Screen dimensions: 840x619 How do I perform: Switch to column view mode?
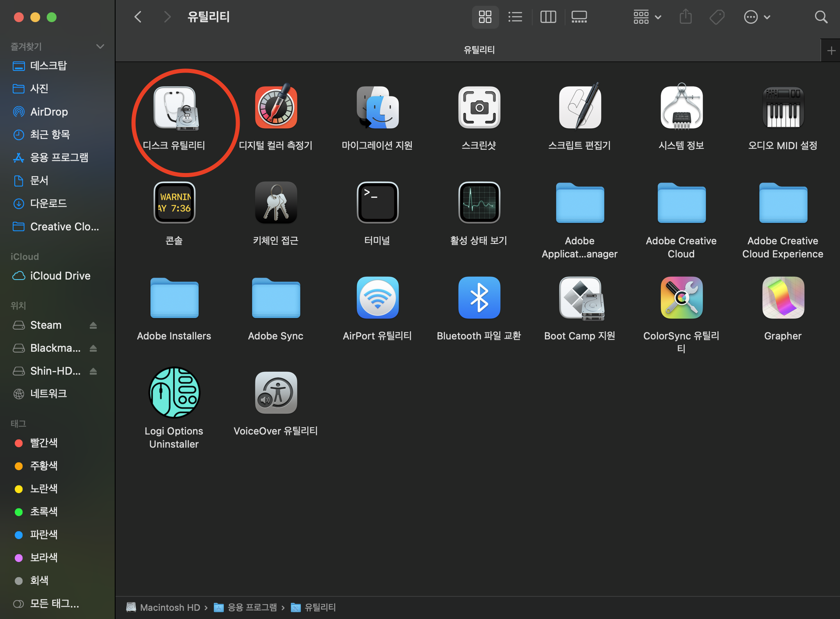tap(548, 17)
